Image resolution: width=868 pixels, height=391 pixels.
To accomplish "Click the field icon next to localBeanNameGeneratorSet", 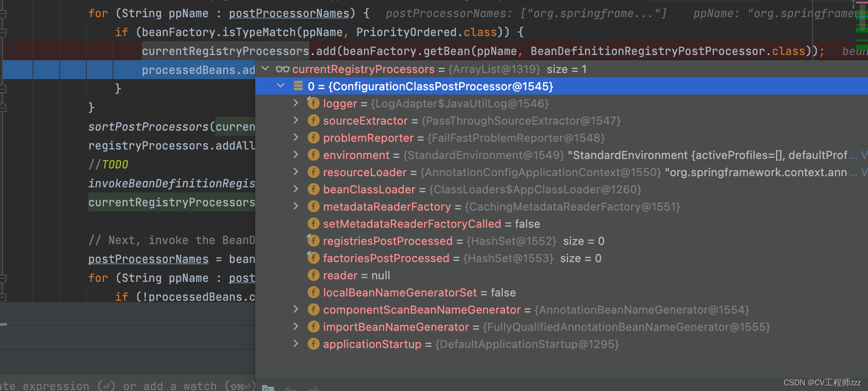I will pos(313,292).
